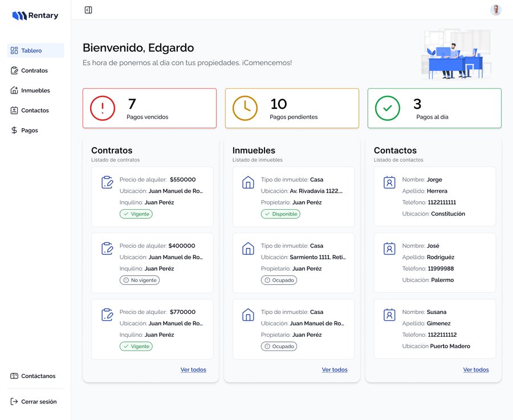Collapse the sidebar with the panel toggle icon

pyautogui.click(x=88, y=10)
